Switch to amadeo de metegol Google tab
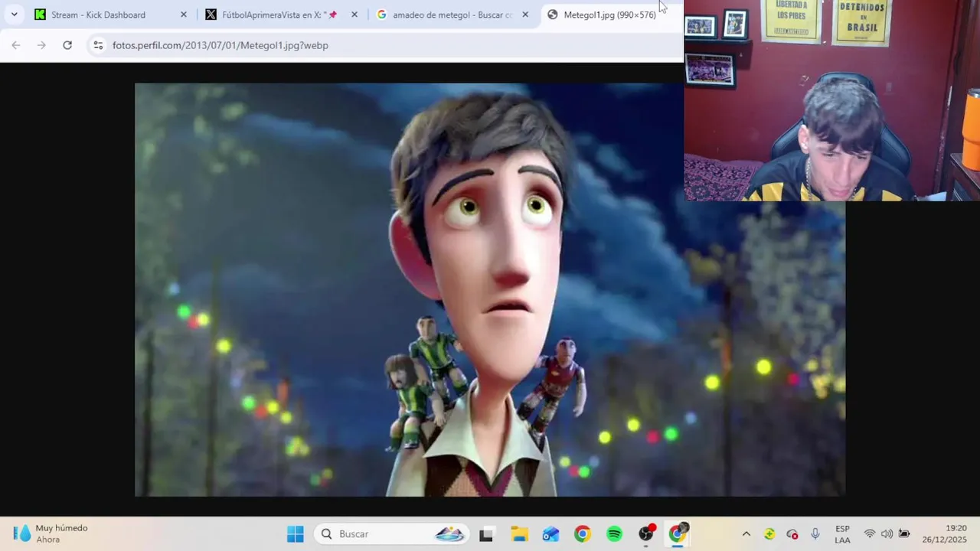Screen dimensions: 980x551 click(452, 15)
